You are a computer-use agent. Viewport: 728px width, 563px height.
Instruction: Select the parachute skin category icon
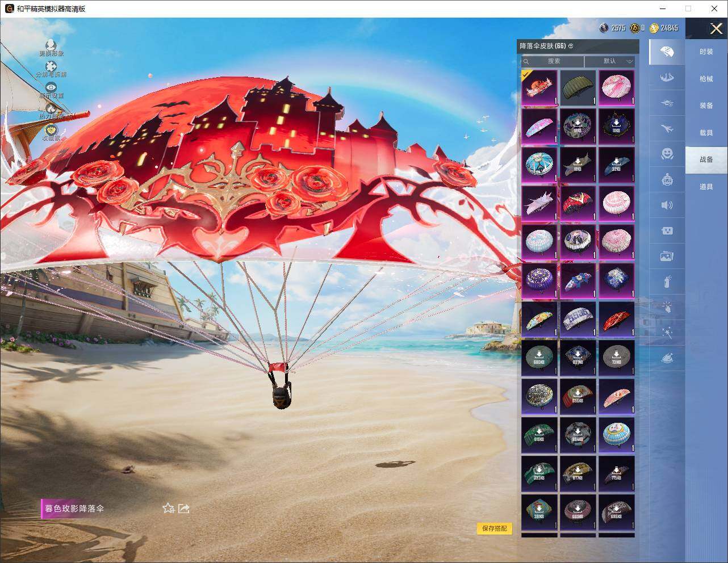(667, 52)
